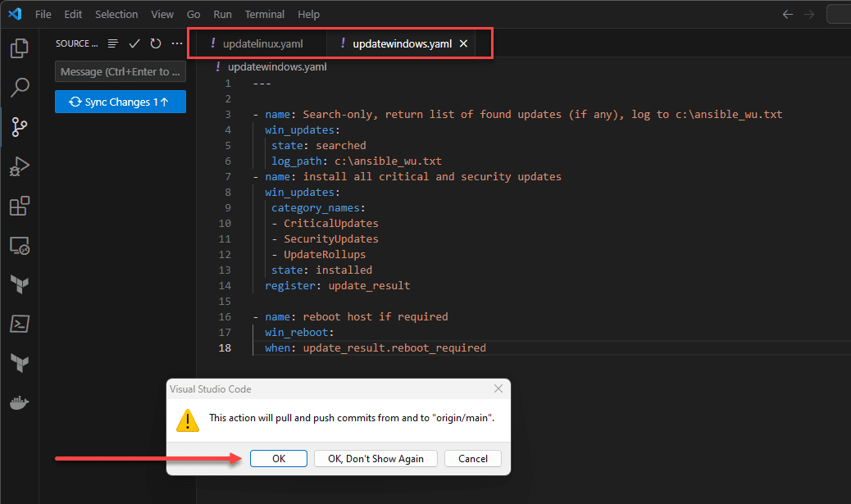This screenshot has height=504, width=851.
Task: Click the Sync Changes button
Action: tap(121, 102)
